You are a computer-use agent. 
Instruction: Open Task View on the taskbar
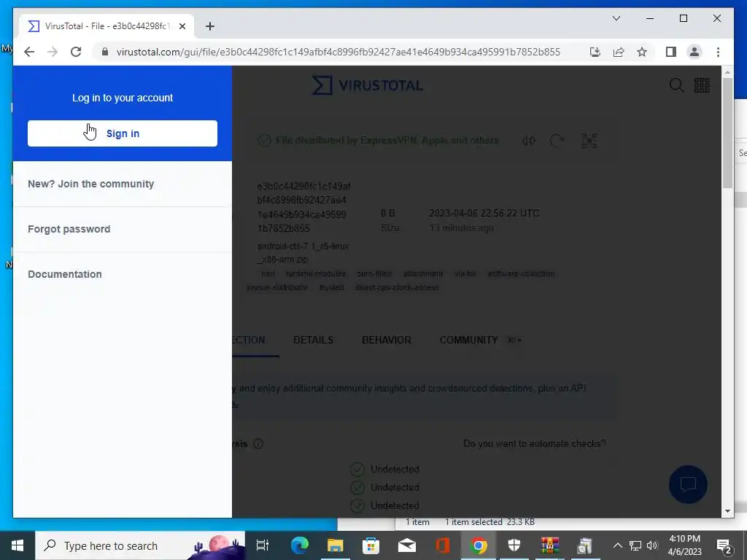263,545
